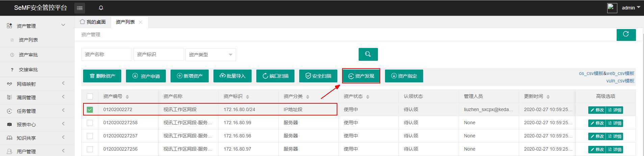The image size is (644, 156).
Task: Click the 知识共享 book icon in sidebar
Action: [9, 138]
